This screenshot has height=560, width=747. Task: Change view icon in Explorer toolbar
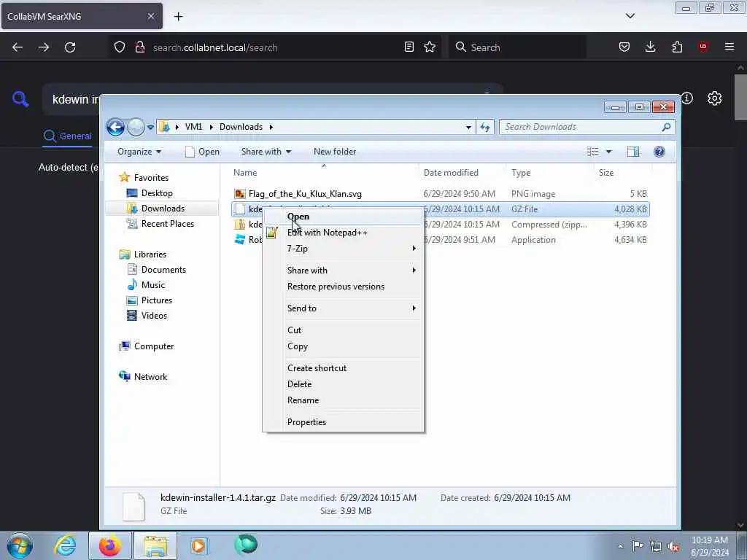pos(593,152)
